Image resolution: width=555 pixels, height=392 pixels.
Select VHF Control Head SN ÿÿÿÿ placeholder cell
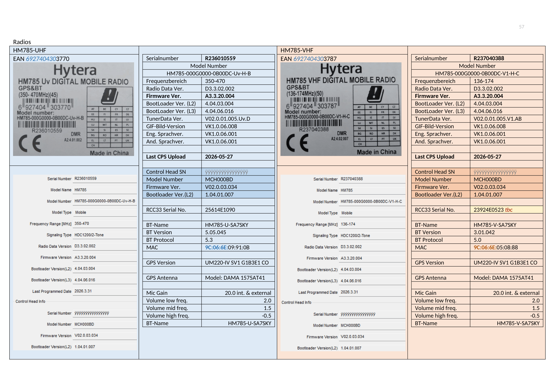[x=506, y=172]
